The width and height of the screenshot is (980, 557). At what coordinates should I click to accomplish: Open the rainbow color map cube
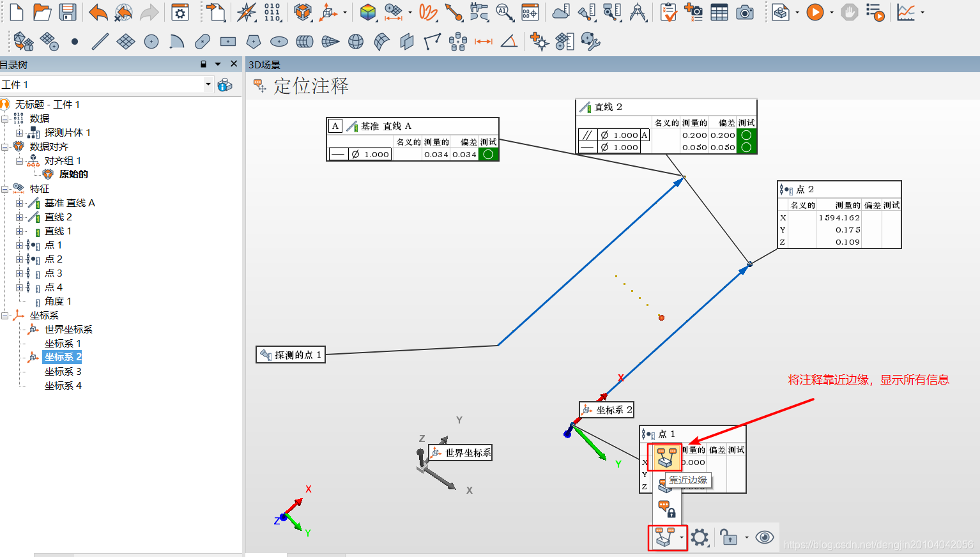point(368,12)
